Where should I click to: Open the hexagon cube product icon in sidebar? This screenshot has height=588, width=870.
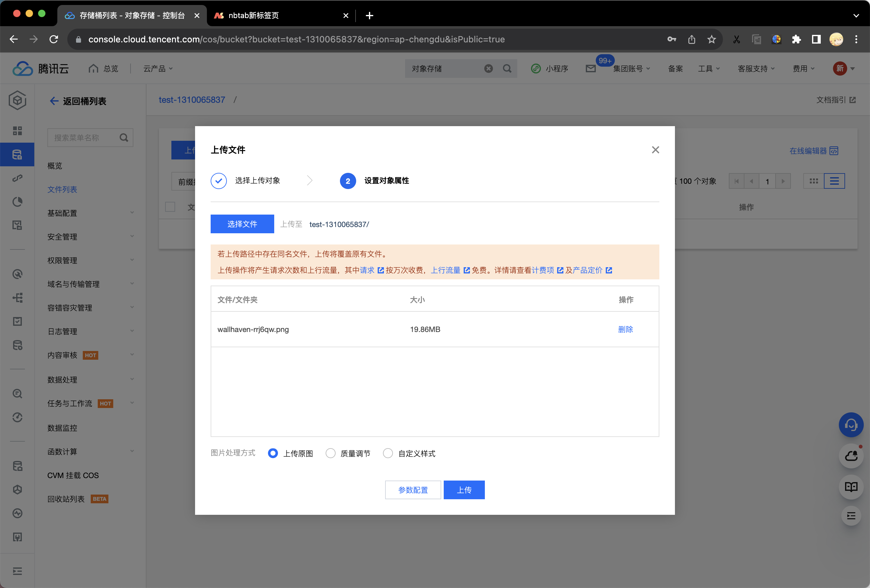(17, 100)
